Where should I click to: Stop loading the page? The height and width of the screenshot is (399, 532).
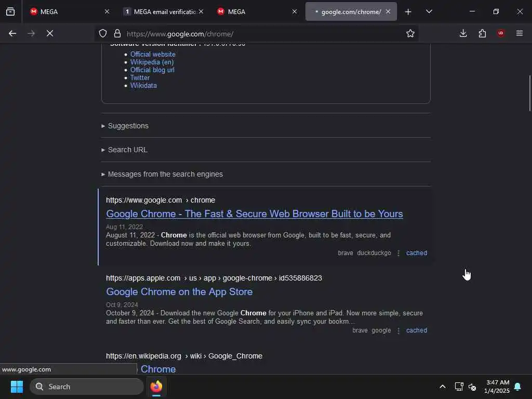coord(50,33)
